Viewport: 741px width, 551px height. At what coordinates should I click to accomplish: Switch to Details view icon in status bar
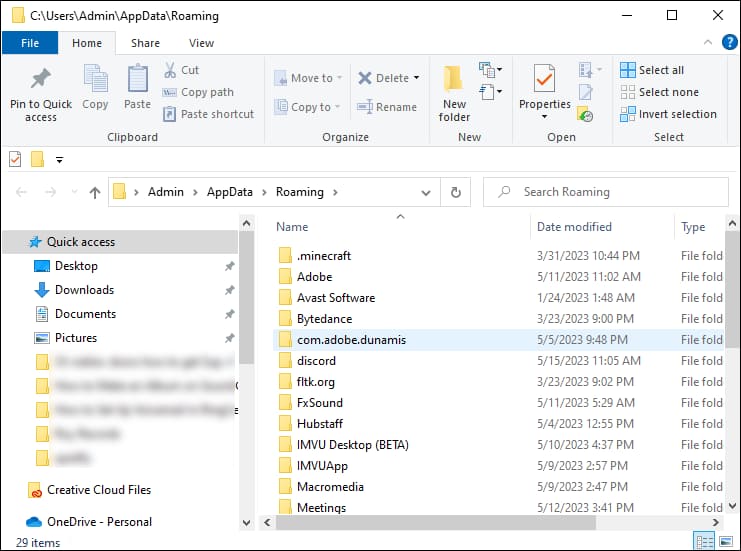pyautogui.click(x=704, y=542)
